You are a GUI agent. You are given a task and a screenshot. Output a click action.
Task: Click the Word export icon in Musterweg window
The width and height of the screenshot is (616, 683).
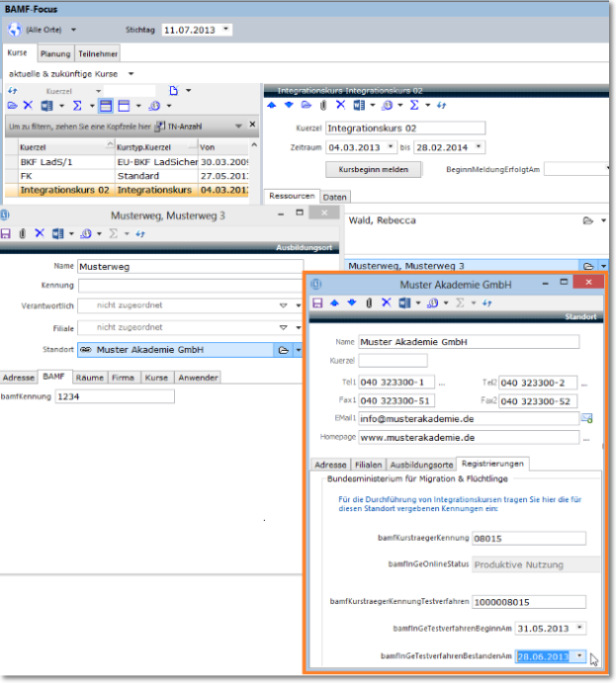pos(57,233)
